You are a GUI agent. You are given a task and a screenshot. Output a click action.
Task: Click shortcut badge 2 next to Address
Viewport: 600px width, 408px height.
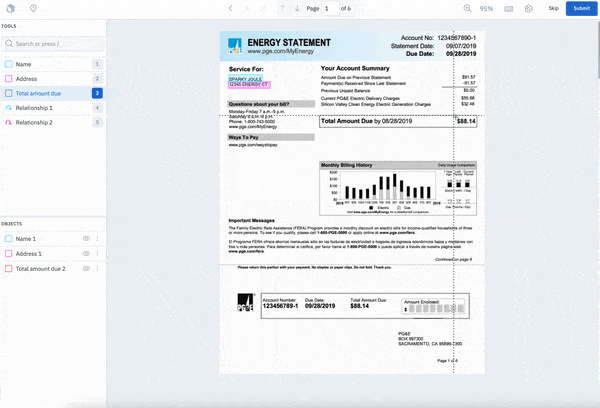97,79
